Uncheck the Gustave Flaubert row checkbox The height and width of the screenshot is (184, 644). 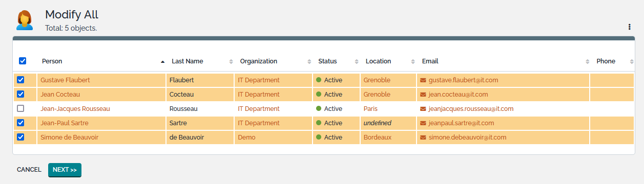[20, 80]
